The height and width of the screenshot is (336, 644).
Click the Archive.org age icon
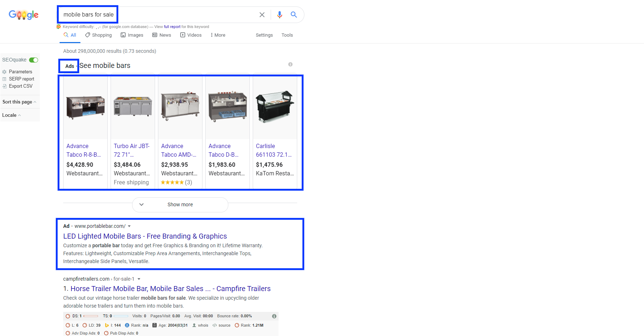pyautogui.click(x=155, y=325)
